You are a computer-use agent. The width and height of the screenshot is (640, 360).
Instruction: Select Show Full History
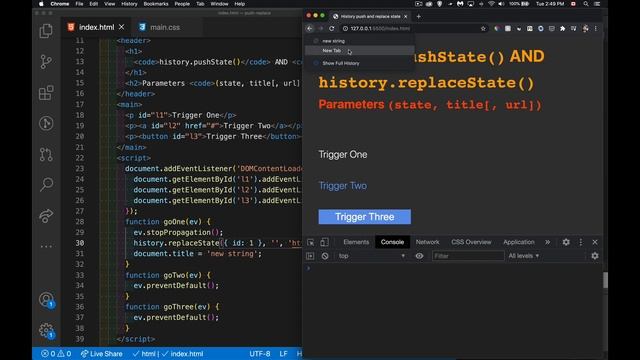(x=360, y=63)
